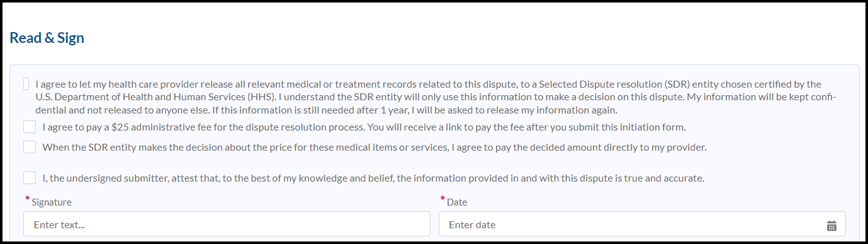Click the red asterisk beside Signature
This screenshot has width=868, height=244.
click(x=28, y=200)
